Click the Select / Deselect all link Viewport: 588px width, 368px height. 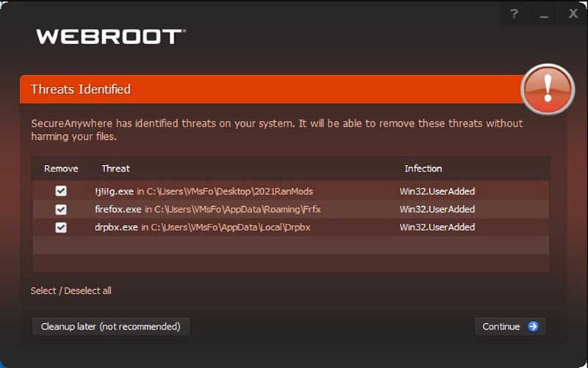(x=71, y=291)
